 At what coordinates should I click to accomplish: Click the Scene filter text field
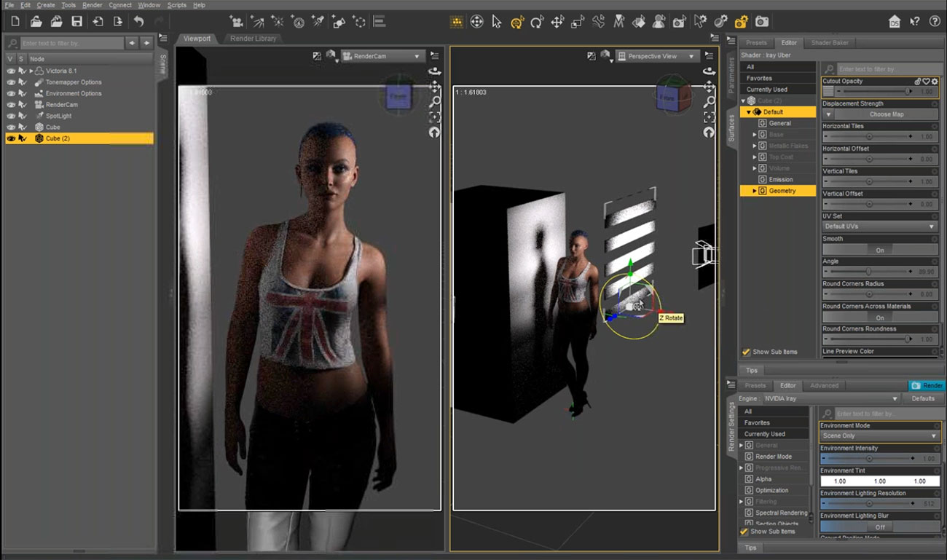point(71,43)
